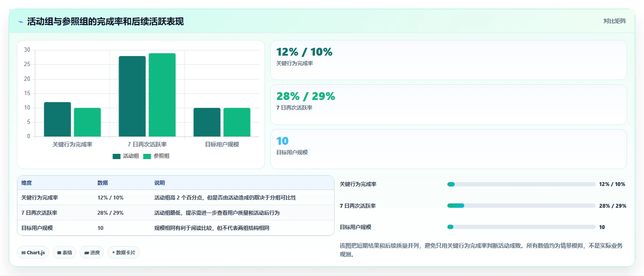Screen dimensions: 644x276
Task: Click the description starting 活动组略低
Action: 217,213
